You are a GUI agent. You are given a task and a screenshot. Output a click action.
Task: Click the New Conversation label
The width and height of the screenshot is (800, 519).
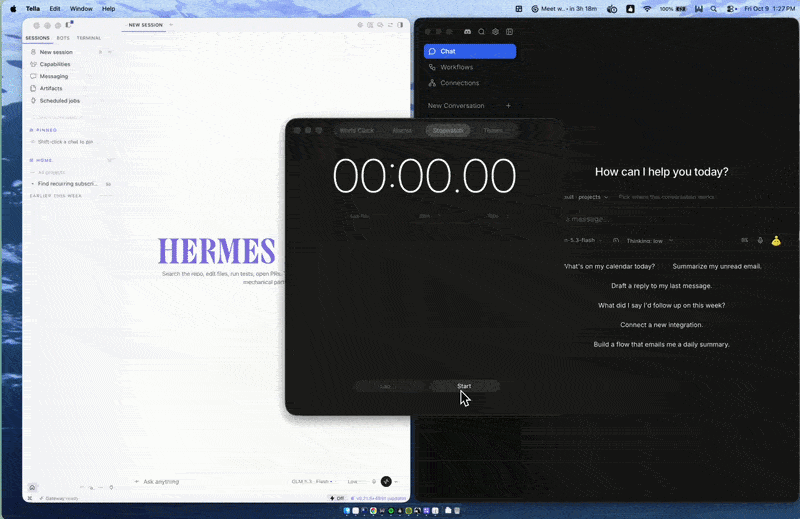(456, 106)
